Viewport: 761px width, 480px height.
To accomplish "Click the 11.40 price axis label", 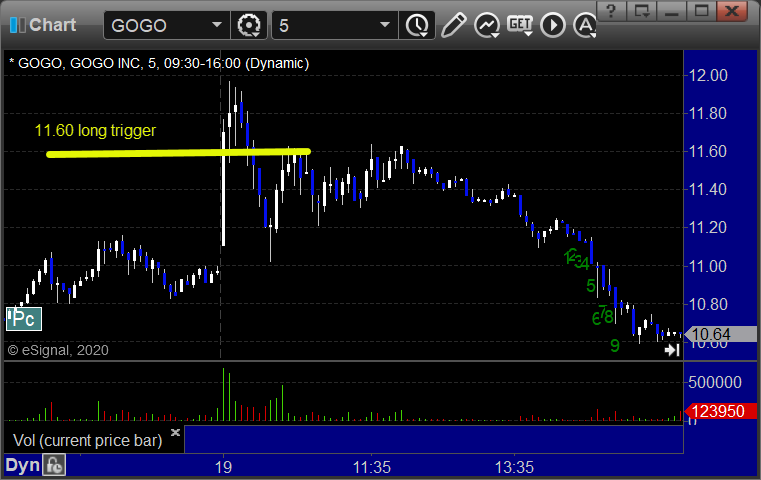I will (708, 189).
